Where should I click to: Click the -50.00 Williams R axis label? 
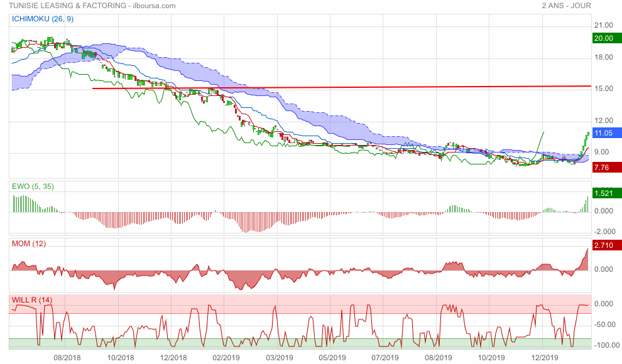click(604, 324)
